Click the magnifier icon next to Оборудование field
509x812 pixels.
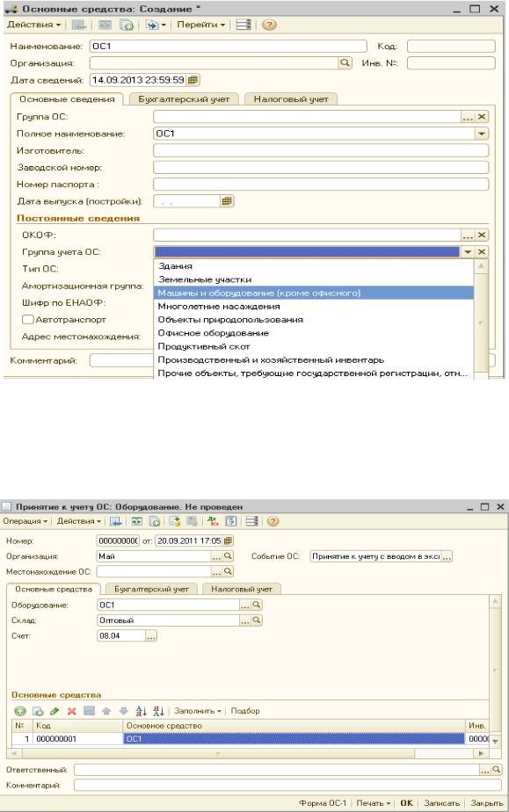click(256, 605)
